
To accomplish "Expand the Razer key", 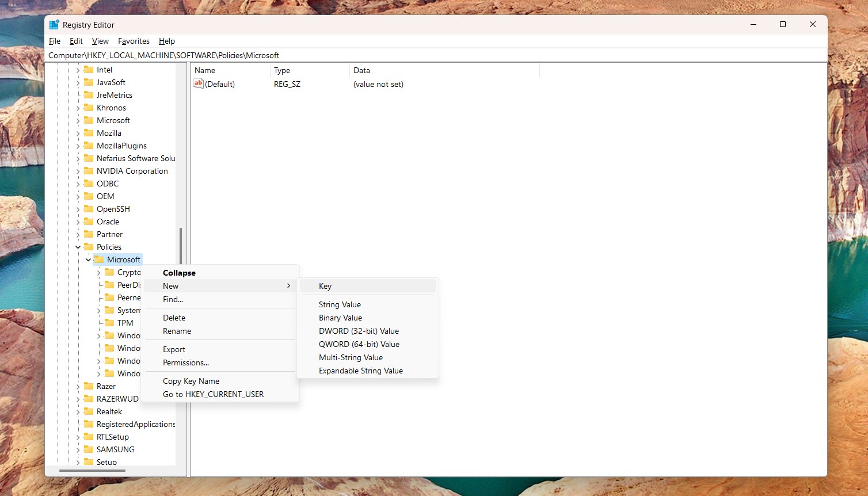I will point(78,386).
